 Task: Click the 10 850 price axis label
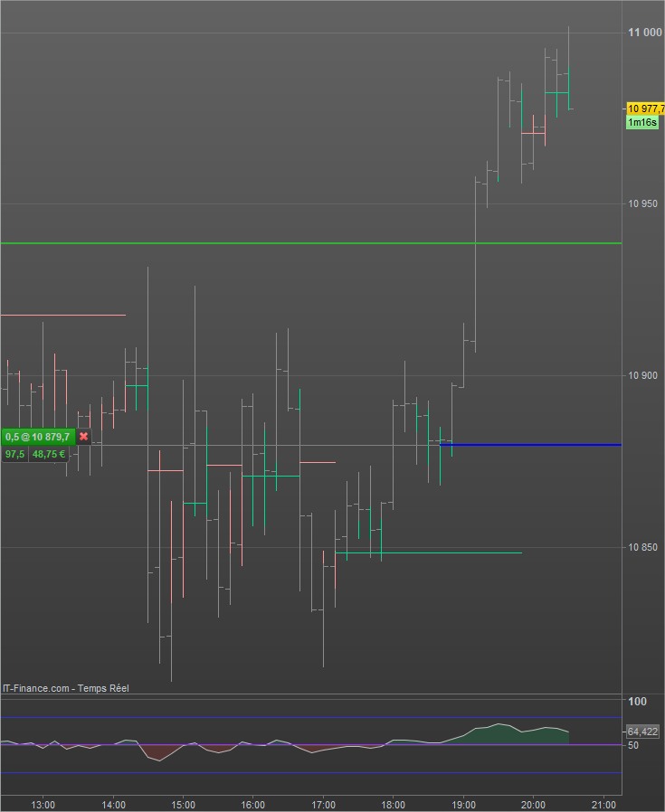642,547
